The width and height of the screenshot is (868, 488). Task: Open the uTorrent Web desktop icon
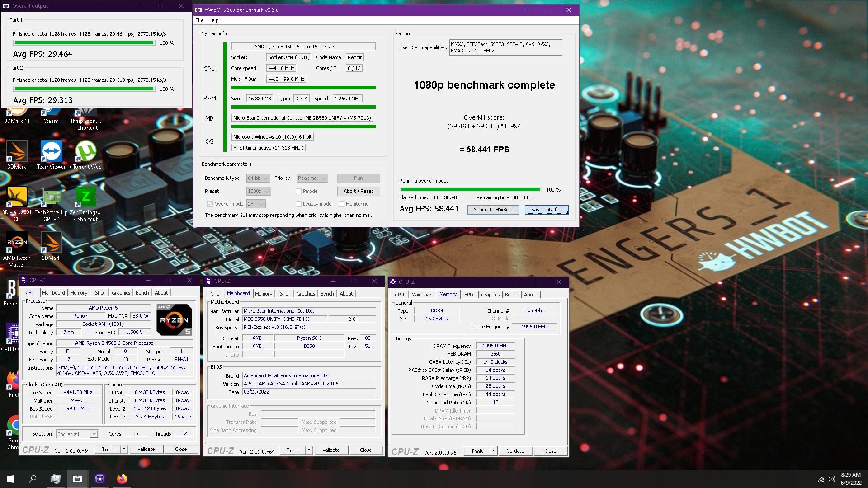pyautogui.click(x=85, y=155)
